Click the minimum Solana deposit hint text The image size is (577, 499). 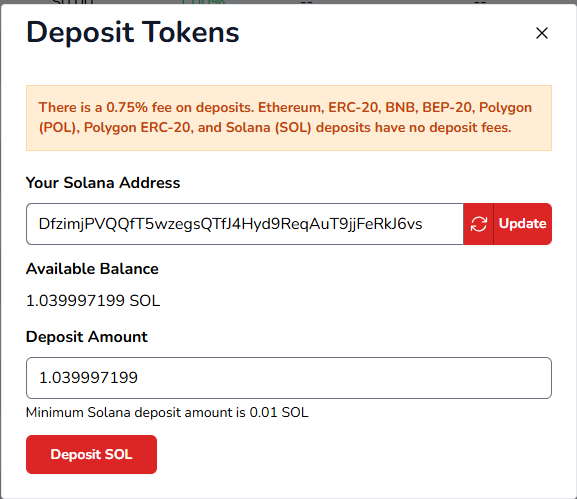(167, 412)
